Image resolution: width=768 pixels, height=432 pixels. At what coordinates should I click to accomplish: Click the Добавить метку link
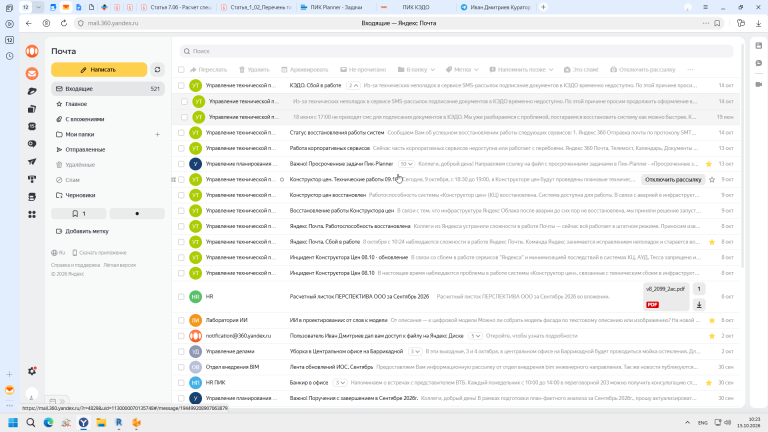(87, 231)
